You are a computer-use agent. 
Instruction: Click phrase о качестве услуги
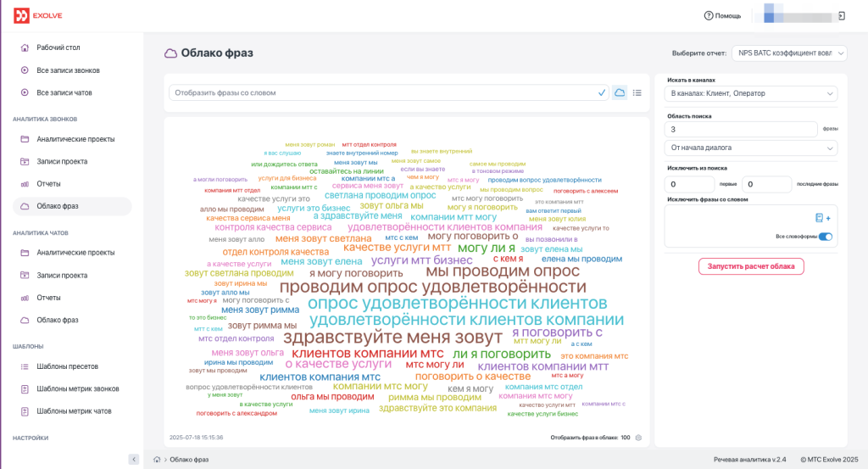click(x=338, y=364)
